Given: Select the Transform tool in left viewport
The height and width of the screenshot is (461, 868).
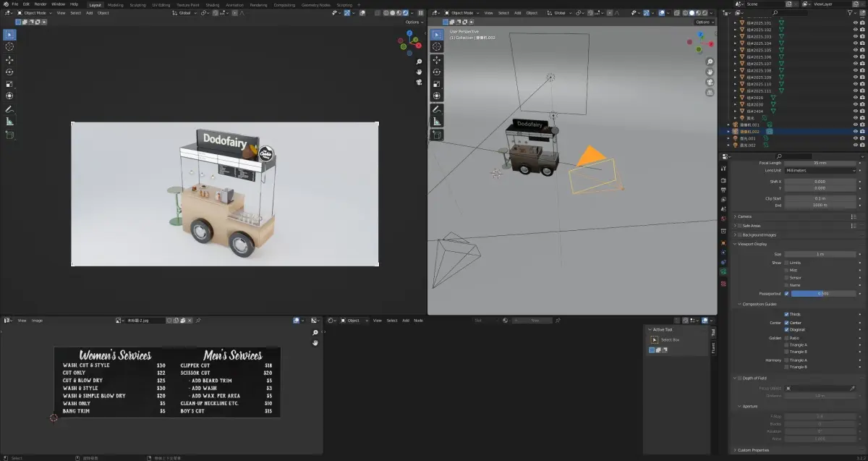Looking at the screenshot, I should 9,96.
